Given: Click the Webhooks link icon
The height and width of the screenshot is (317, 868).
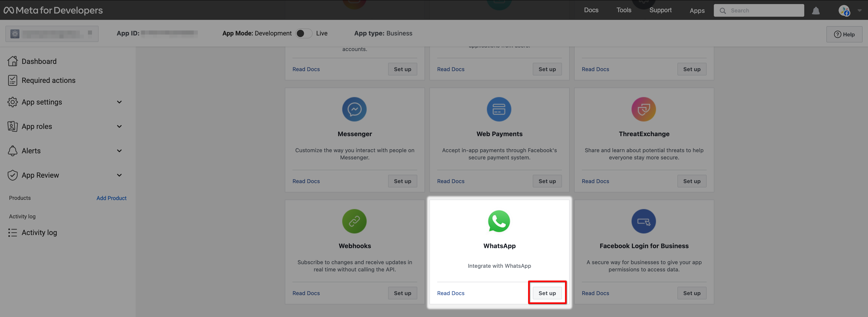Looking at the screenshot, I should coord(354,221).
